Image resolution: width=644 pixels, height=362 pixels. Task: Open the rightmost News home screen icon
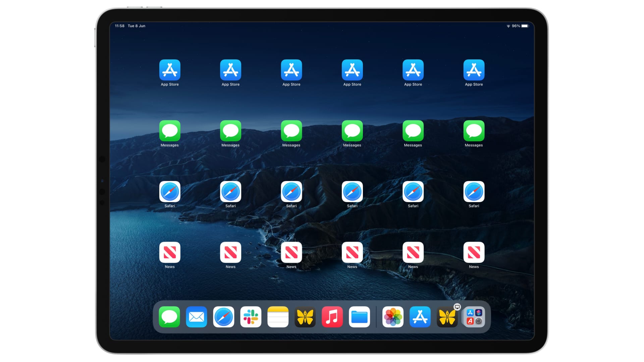(474, 252)
